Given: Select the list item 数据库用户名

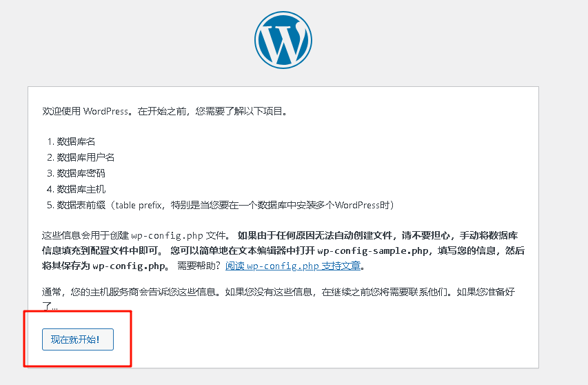Looking at the screenshot, I should (x=85, y=157).
